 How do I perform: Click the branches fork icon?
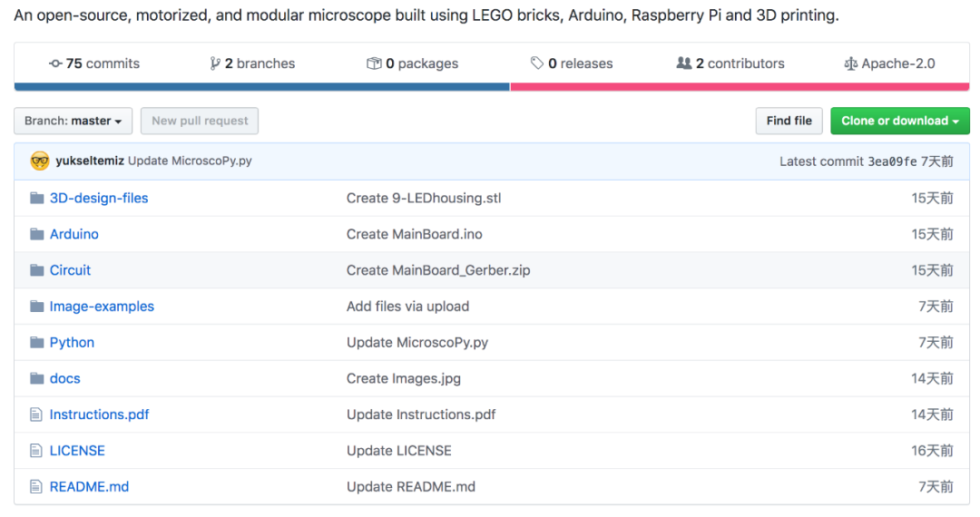click(x=215, y=63)
